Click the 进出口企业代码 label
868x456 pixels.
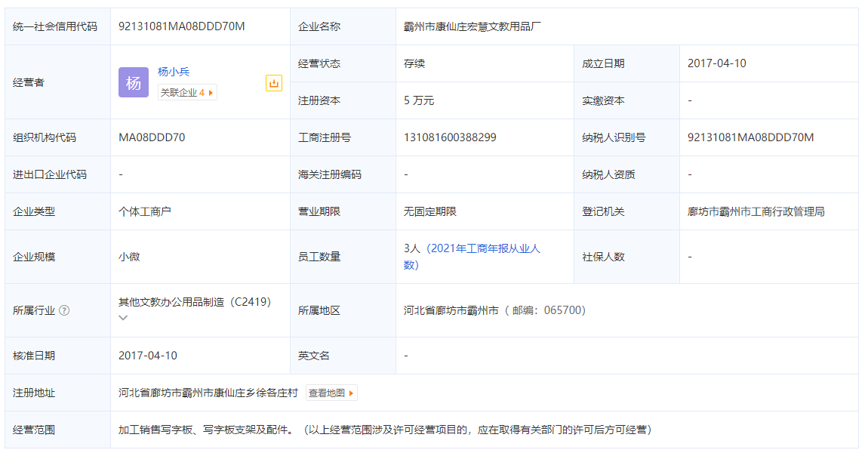click(50, 175)
